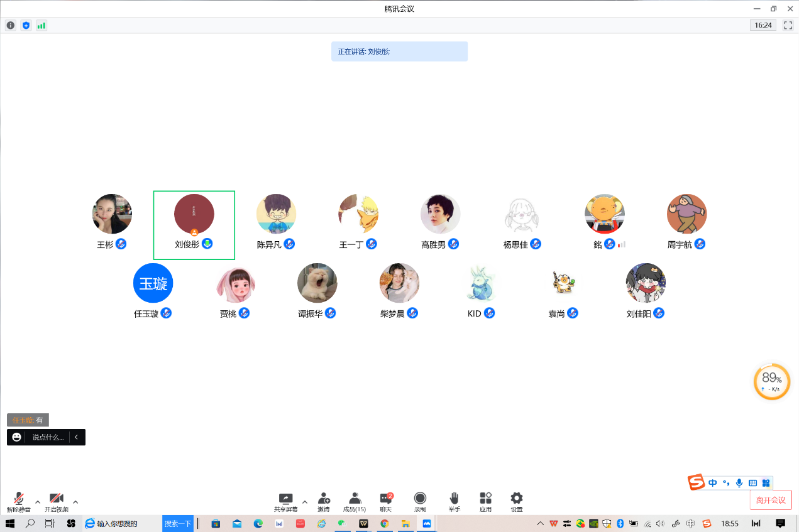
Task: Open the apps (应用) panel
Action: [x=485, y=501]
